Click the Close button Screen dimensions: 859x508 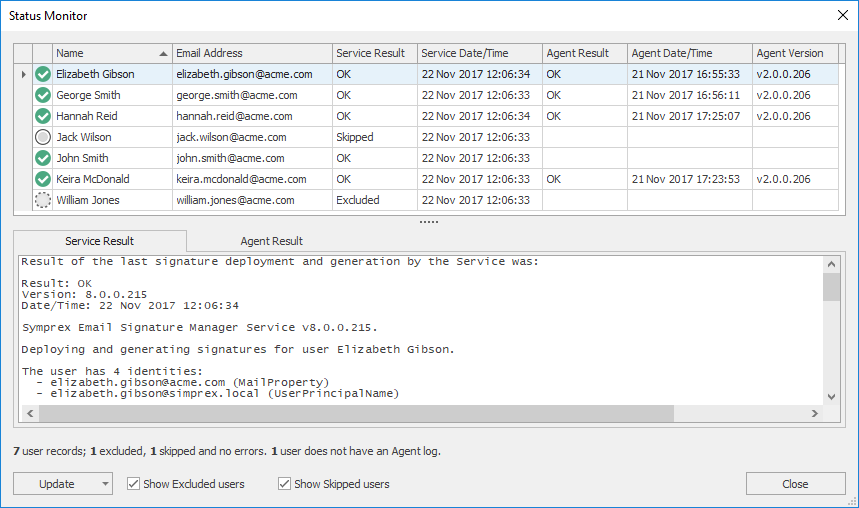tap(795, 484)
